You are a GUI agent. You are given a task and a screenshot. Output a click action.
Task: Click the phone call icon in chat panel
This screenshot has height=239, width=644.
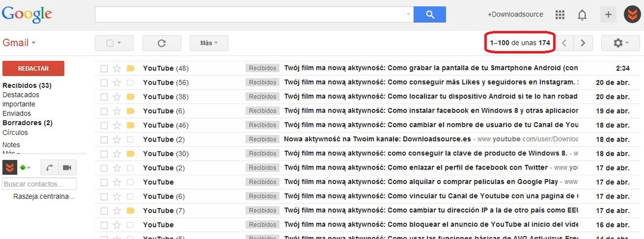(50, 168)
